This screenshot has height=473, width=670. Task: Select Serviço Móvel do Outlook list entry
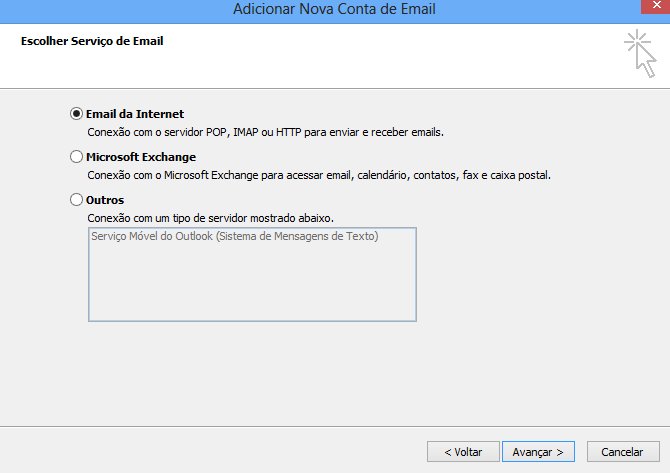[235, 236]
